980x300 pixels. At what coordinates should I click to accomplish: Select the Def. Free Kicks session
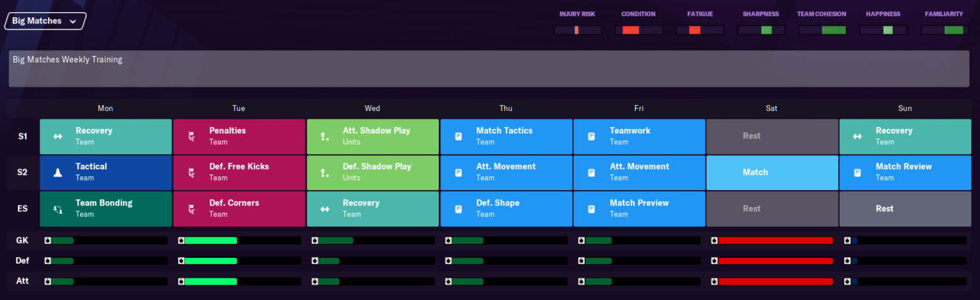[239, 172]
